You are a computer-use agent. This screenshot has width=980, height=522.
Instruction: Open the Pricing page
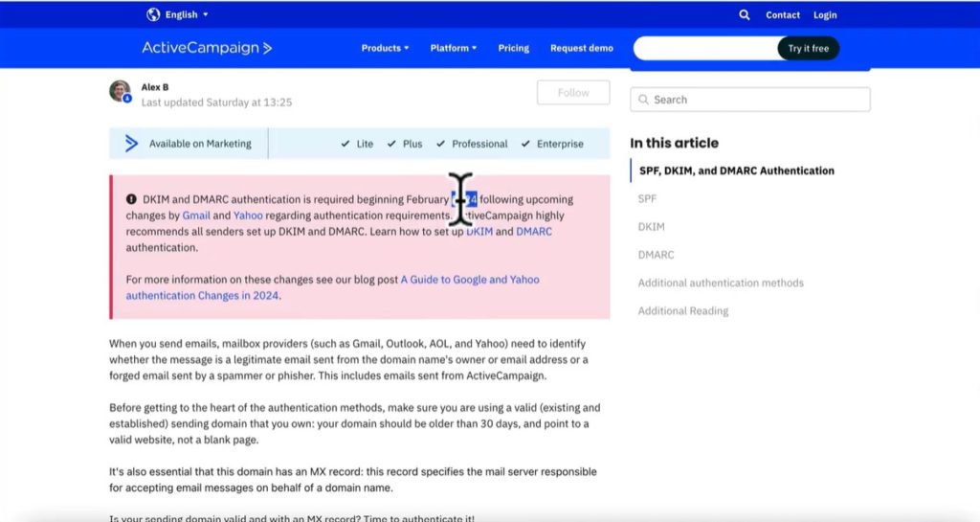[x=513, y=48]
